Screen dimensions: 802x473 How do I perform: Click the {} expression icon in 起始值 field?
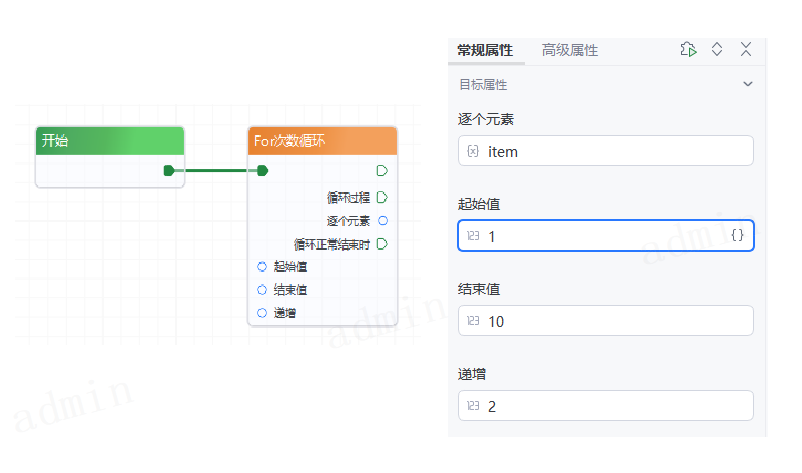[737, 236]
